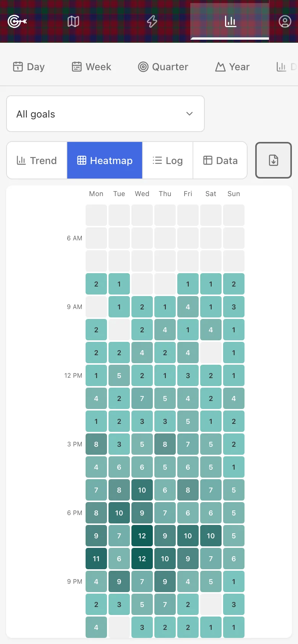Select the Heatmap view toggle
298x644 pixels.
point(105,160)
